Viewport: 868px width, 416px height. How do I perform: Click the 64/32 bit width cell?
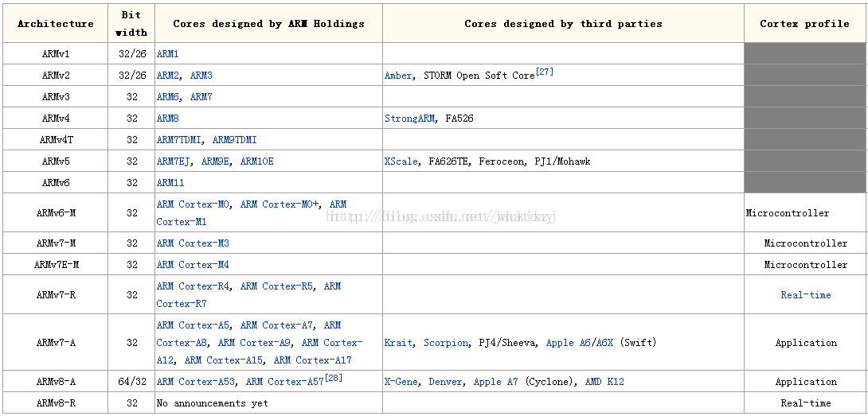click(131, 382)
